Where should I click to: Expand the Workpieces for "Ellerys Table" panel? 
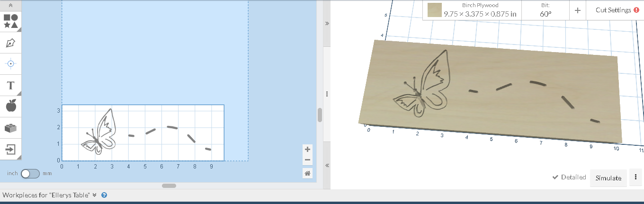point(95,195)
